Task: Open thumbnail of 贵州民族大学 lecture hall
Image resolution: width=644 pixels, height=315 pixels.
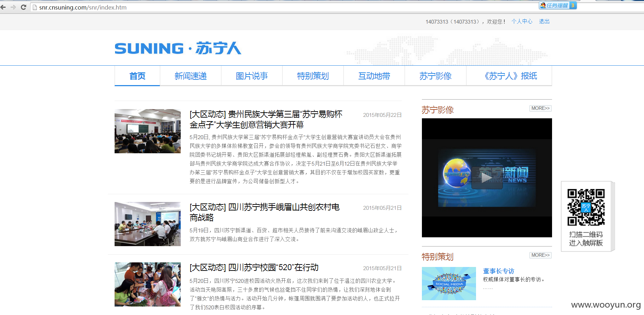Action: [x=147, y=131]
